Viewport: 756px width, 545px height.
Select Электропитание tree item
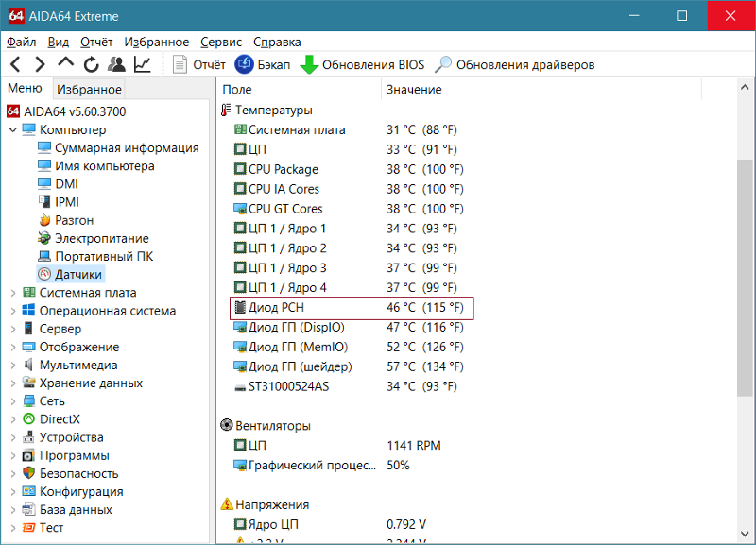(93, 239)
